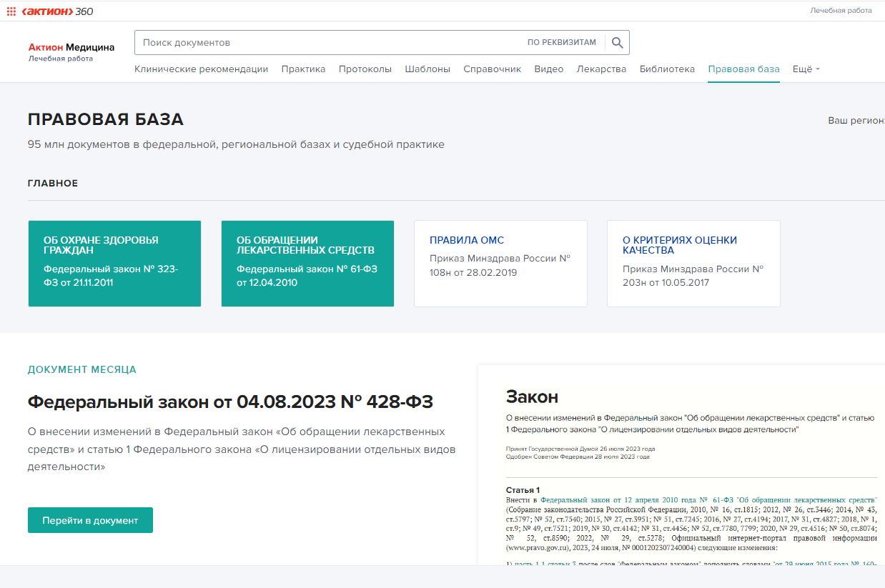Navigate to the Лекарства tab
The width and height of the screenshot is (885, 588).
click(x=601, y=69)
